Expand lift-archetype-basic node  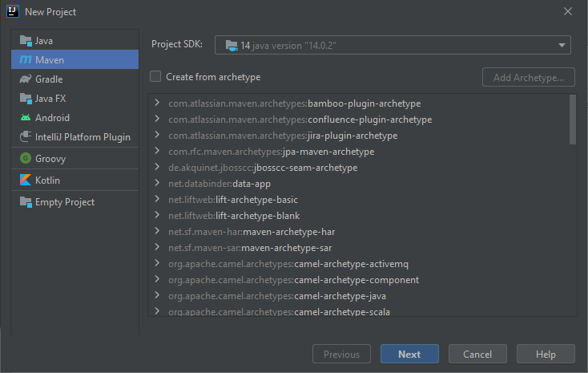(157, 199)
